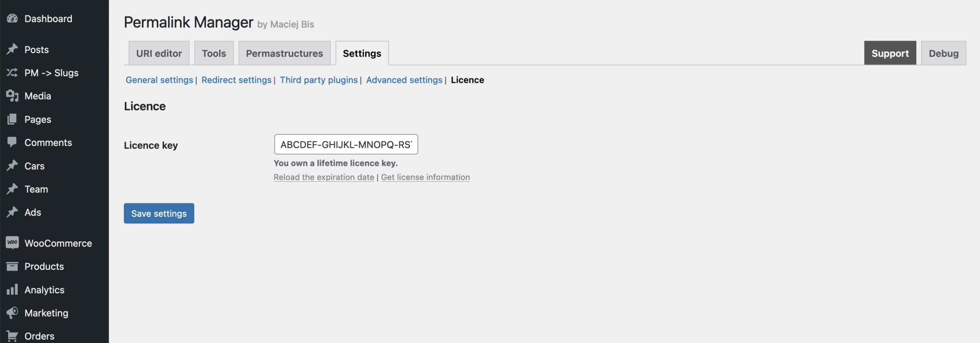Click the Analytics bar chart icon

[x=12, y=289]
